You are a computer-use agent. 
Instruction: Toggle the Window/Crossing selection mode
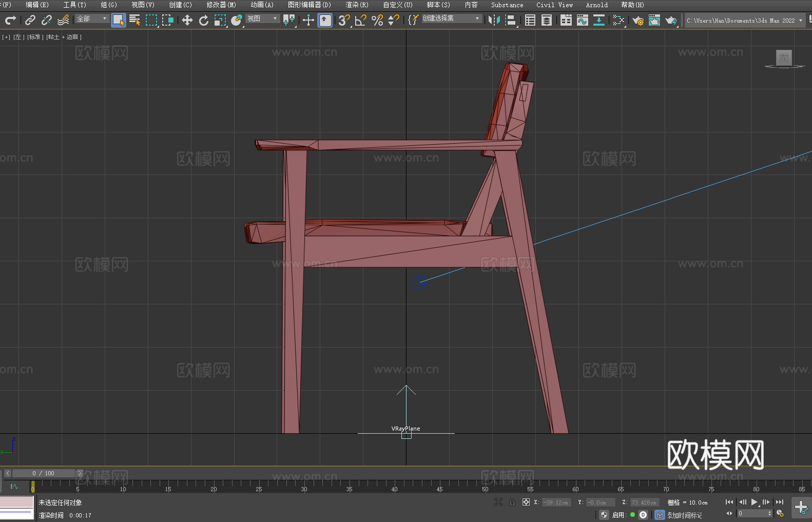pos(168,20)
